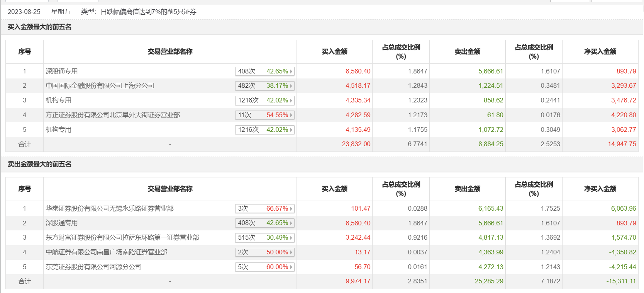Expand the 3次 66.67% record badge
644x293 pixels.
coord(265,209)
